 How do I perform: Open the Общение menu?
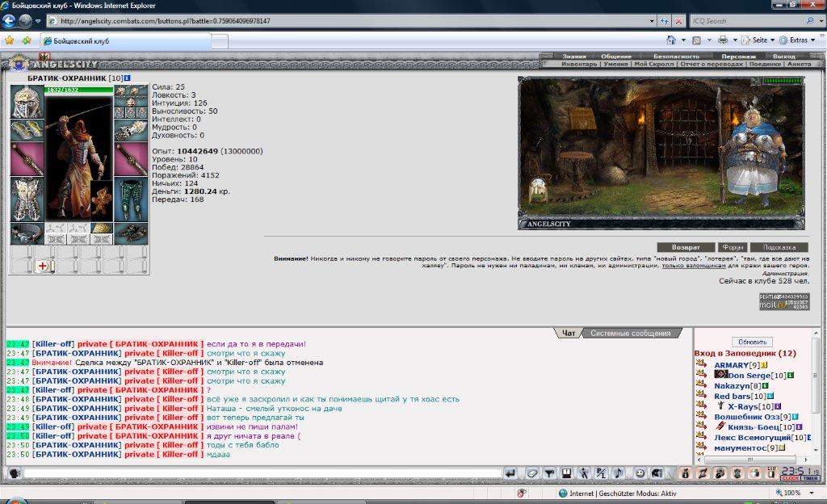(x=616, y=57)
